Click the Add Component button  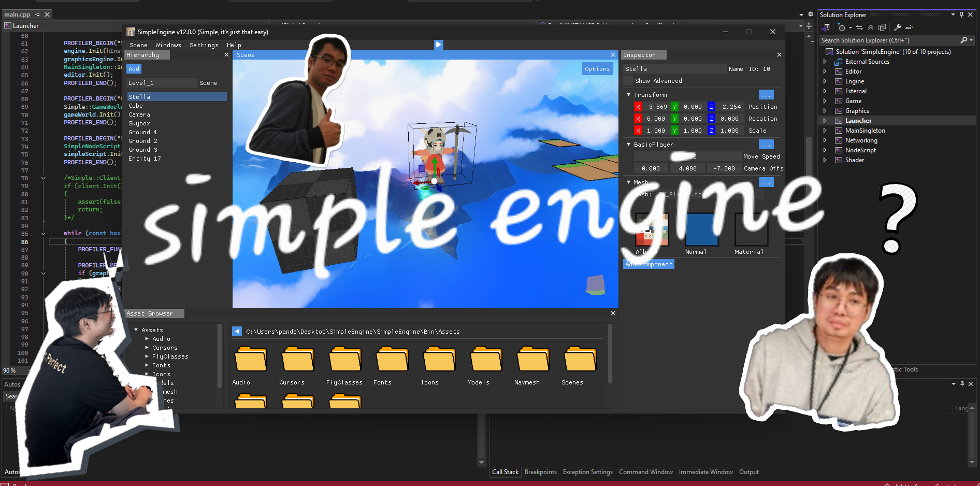[648, 264]
